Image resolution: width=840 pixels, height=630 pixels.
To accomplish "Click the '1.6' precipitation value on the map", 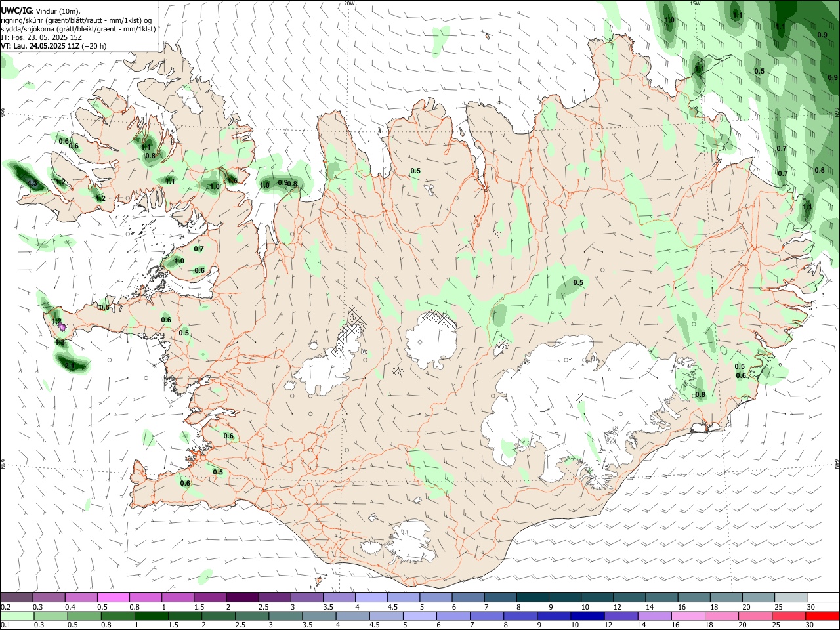I will (232, 180).
